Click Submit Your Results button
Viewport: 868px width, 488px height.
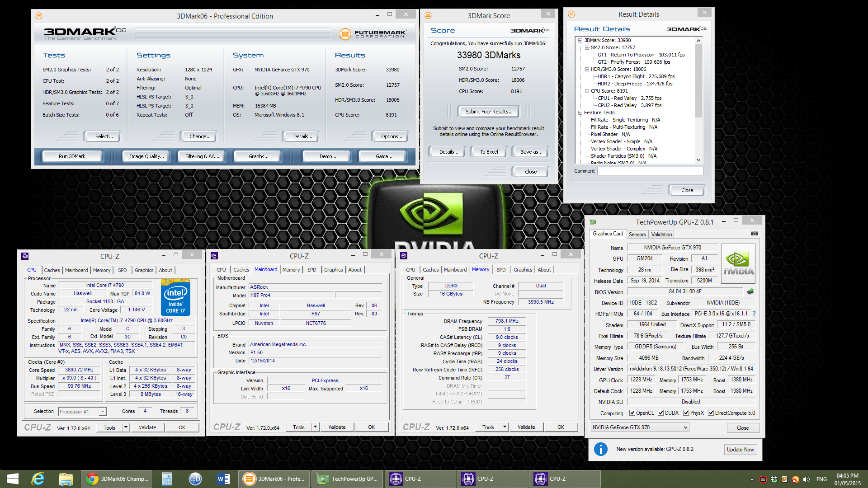[x=489, y=112]
